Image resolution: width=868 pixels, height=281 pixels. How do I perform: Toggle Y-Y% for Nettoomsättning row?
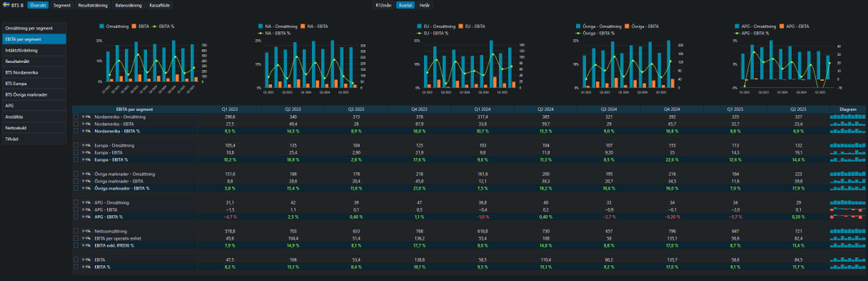(86, 231)
